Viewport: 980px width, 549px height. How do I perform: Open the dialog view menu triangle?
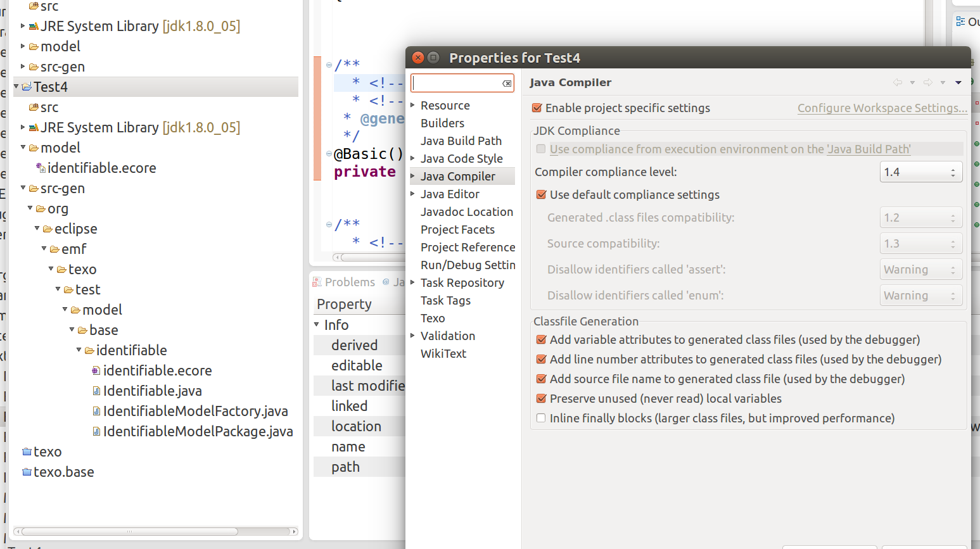958,82
